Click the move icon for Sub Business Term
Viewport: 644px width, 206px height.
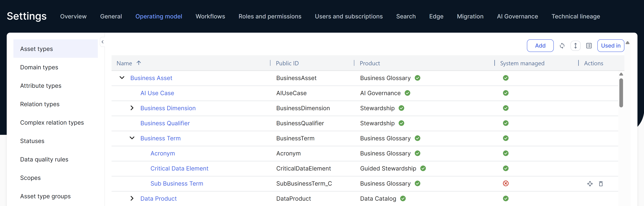click(590, 184)
